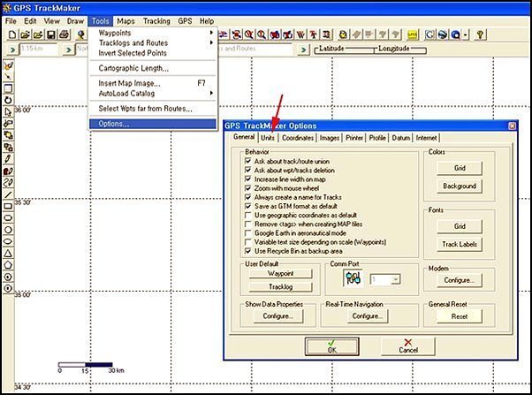Choose Insert Map Image... menu item
The height and width of the screenshot is (395, 532).
(x=153, y=83)
